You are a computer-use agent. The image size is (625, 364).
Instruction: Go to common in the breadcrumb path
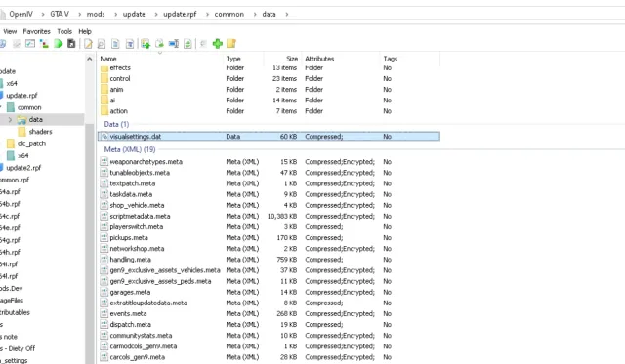[229, 14]
